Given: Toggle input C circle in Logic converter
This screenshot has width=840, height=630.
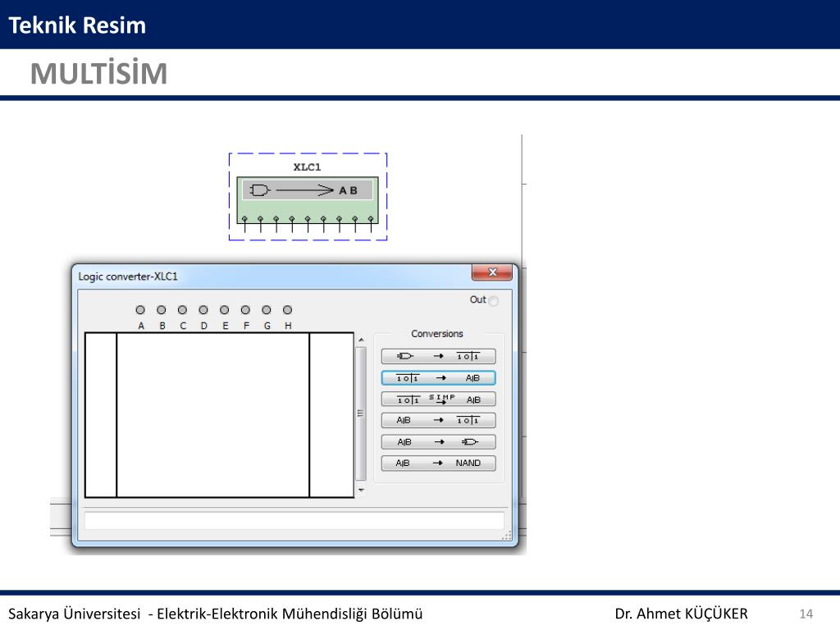Looking at the screenshot, I should [x=182, y=309].
